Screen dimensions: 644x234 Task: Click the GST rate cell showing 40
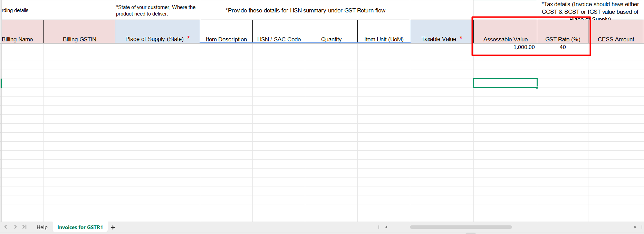563,47
